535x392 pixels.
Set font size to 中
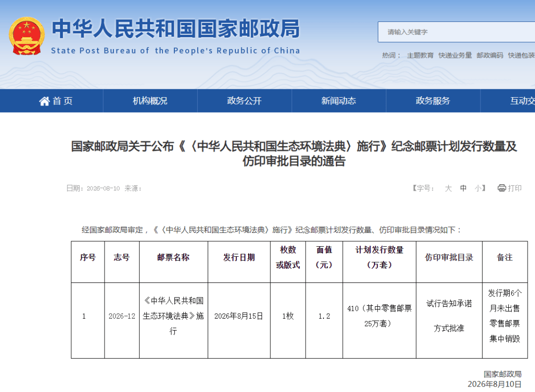point(463,188)
